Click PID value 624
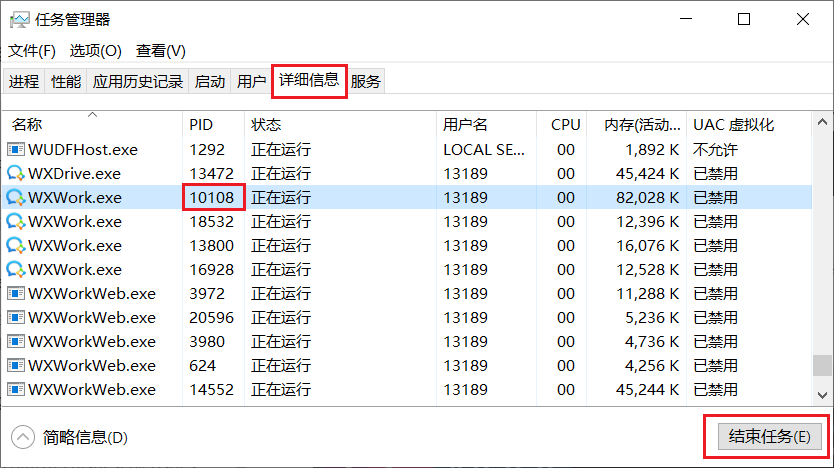Screen dimensions: 834x468 pyautogui.click(x=203, y=365)
